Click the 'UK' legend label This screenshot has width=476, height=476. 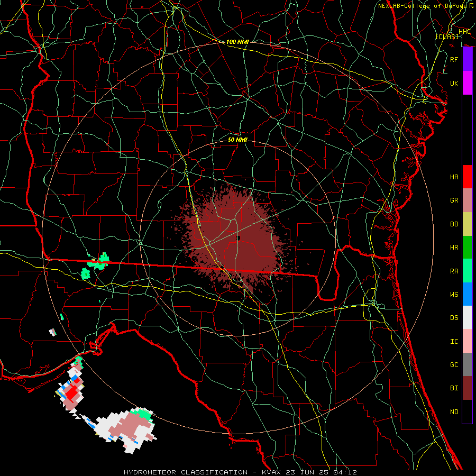pyautogui.click(x=454, y=83)
